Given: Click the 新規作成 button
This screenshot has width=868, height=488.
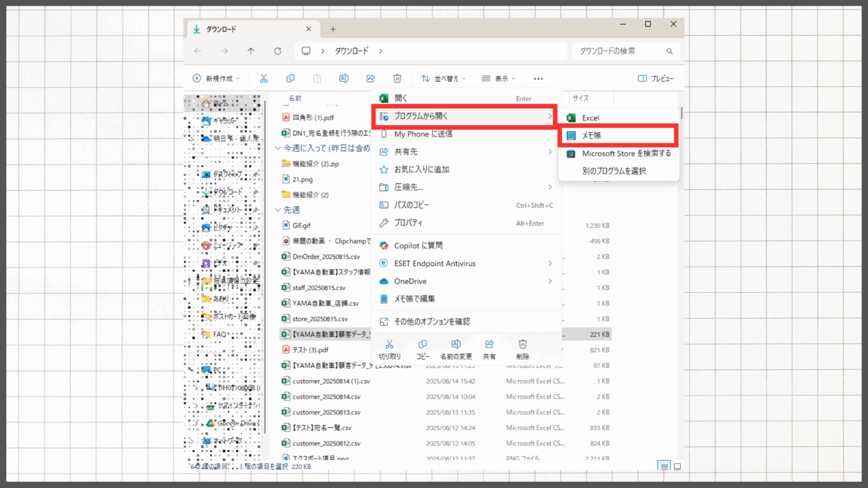Looking at the screenshot, I should [x=216, y=79].
